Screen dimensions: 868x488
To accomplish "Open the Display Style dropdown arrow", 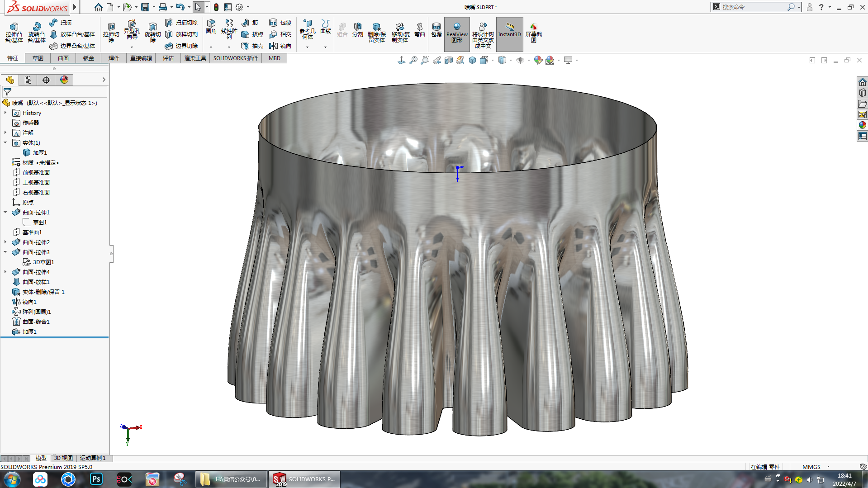I will (511, 60).
